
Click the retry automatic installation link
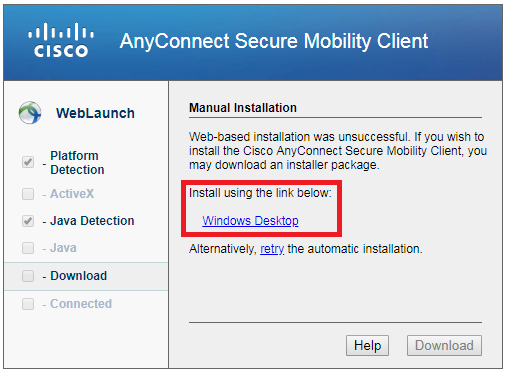click(272, 249)
